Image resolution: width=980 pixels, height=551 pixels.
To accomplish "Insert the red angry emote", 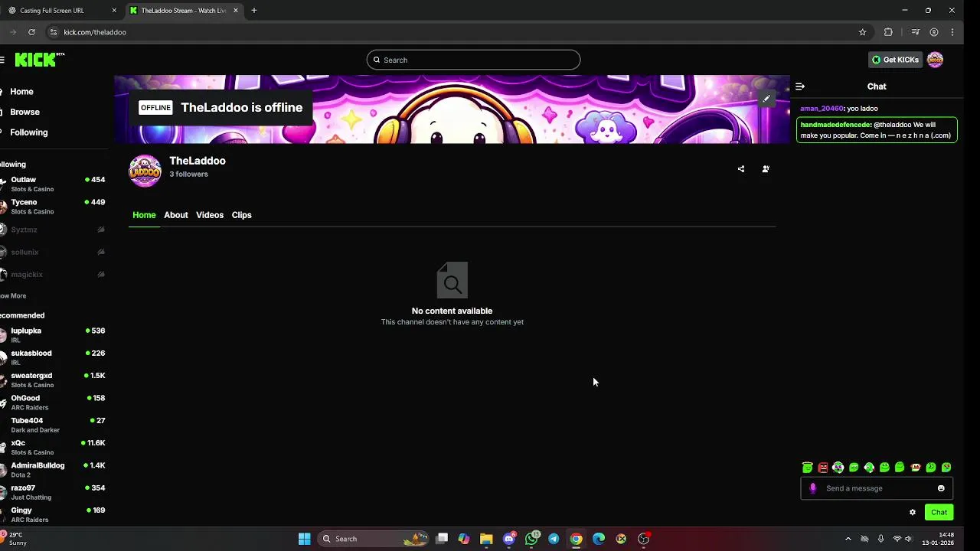I will [x=822, y=468].
